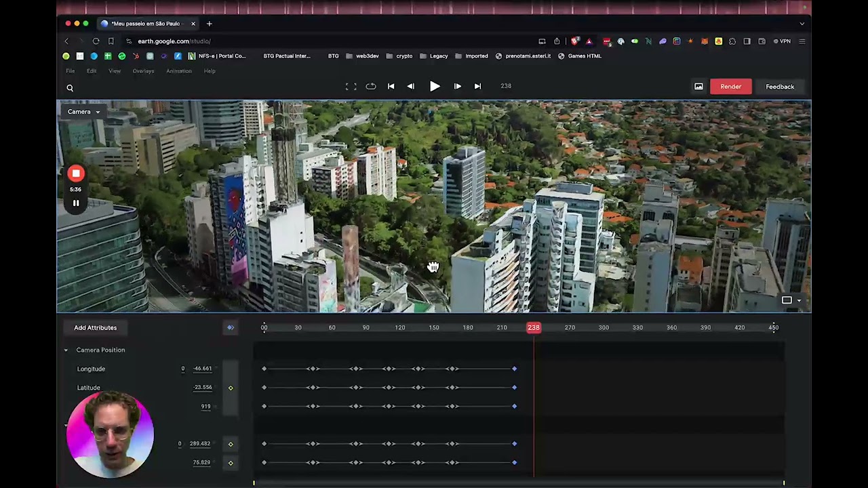Toggle keyframe diamond for 76.829 value

pyautogui.click(x=231, y=463)
